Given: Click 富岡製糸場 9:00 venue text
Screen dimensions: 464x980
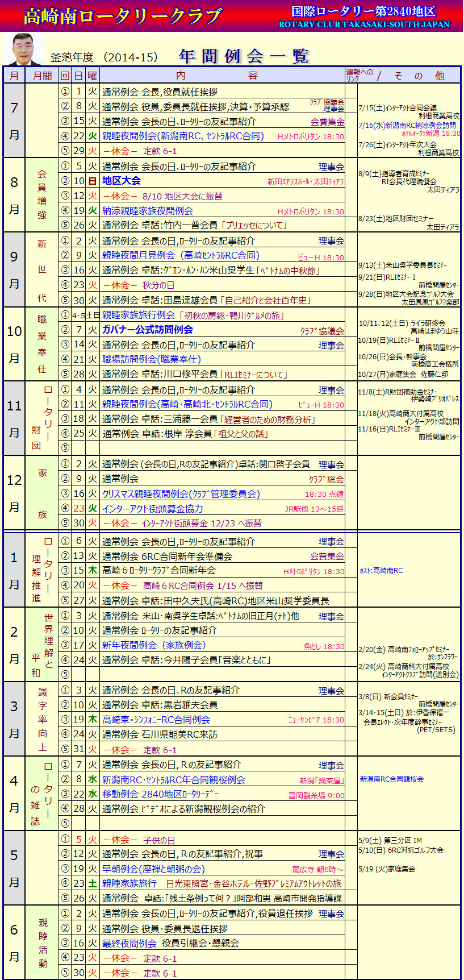Looking at the screenshot, I should pyautogui.click(x=316, y=795).
